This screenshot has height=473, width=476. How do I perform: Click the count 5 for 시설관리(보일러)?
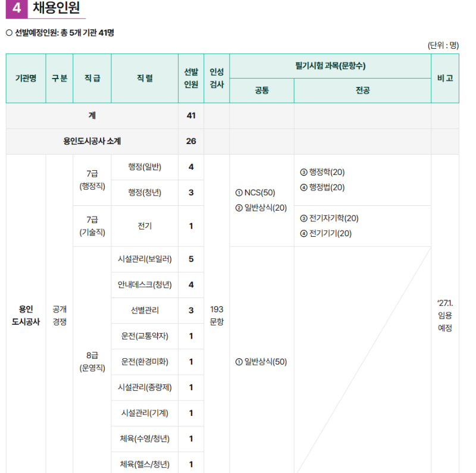tap(191, 259)
